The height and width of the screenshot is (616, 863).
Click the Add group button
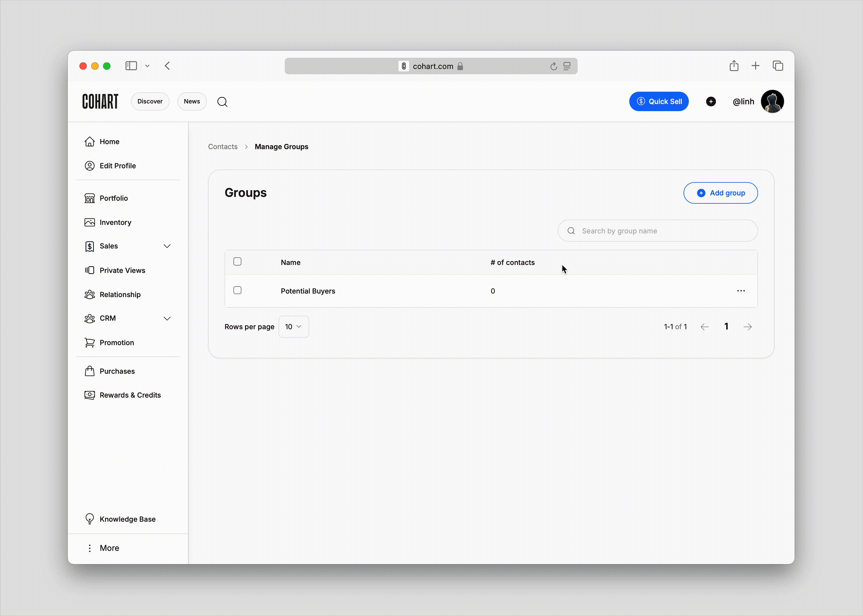pos(721,193)
